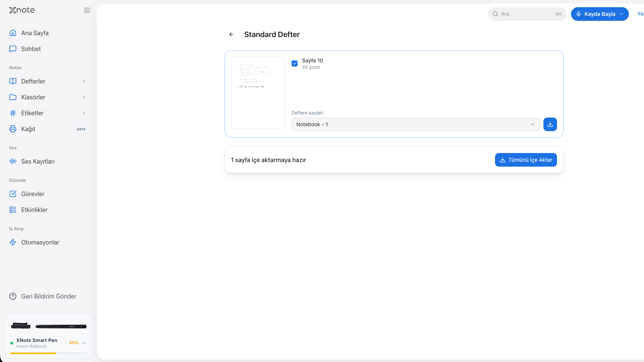This screenshot has width=644, height=362.
Task: Expand the Klasörler chevron
Action: pos(84,97)
